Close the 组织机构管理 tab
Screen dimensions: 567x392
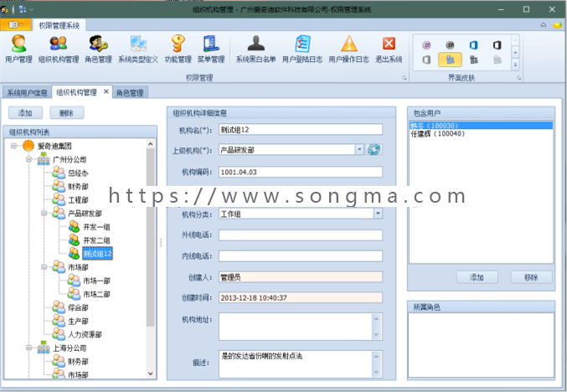click(106, 91)
